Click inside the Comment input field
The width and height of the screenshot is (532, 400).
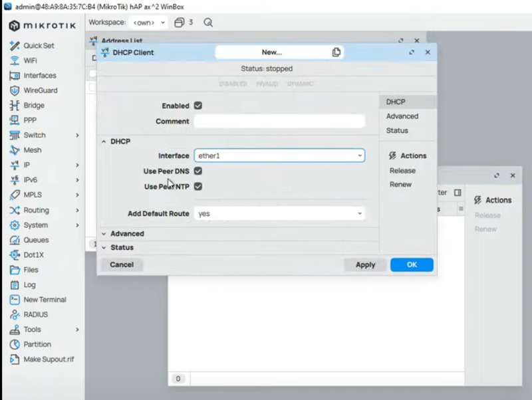pos(279,120)
